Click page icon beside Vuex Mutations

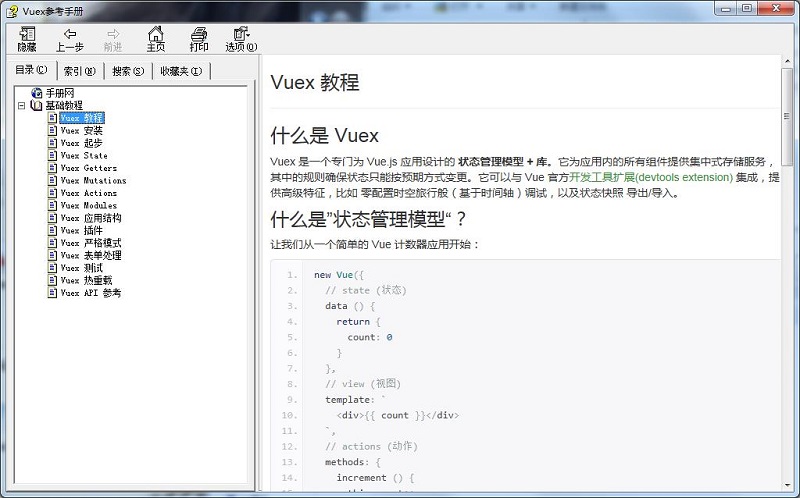point(52,180)
